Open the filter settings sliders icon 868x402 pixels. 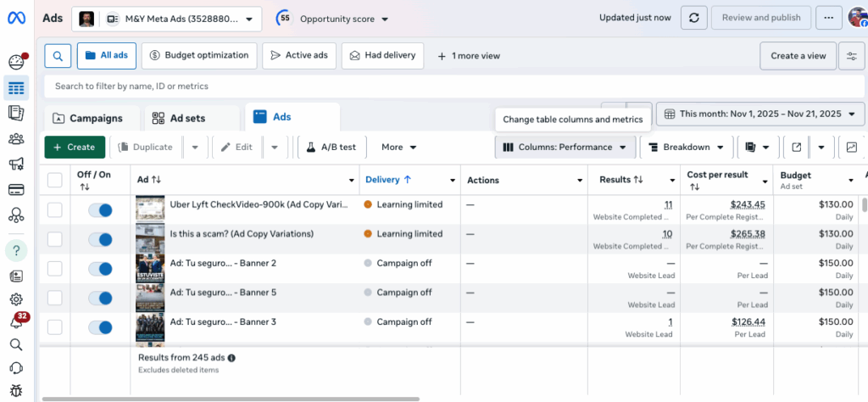(x=851, y=56)
